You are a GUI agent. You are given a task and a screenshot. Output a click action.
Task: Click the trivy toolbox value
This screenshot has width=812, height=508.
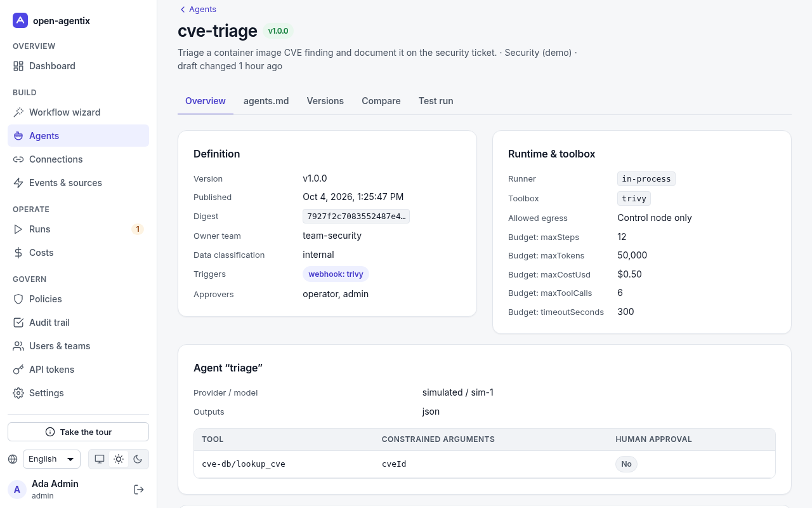coord(634,199)
